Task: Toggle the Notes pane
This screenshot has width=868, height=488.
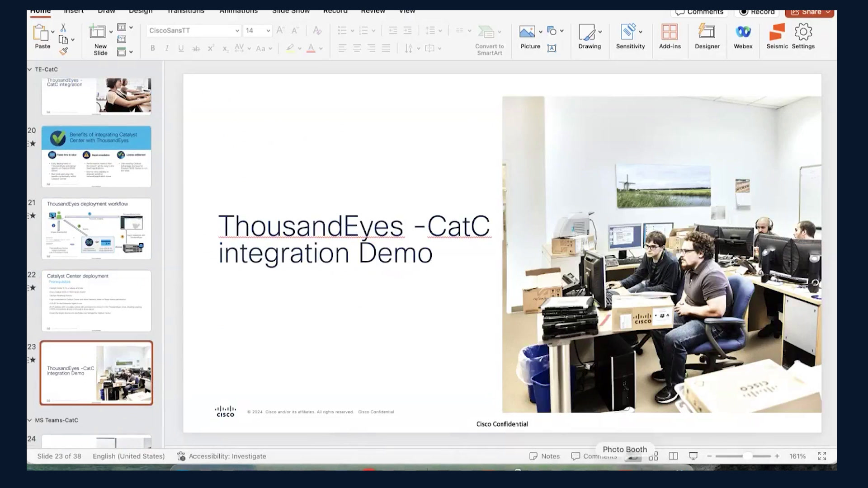Action: tap(544, 456)
